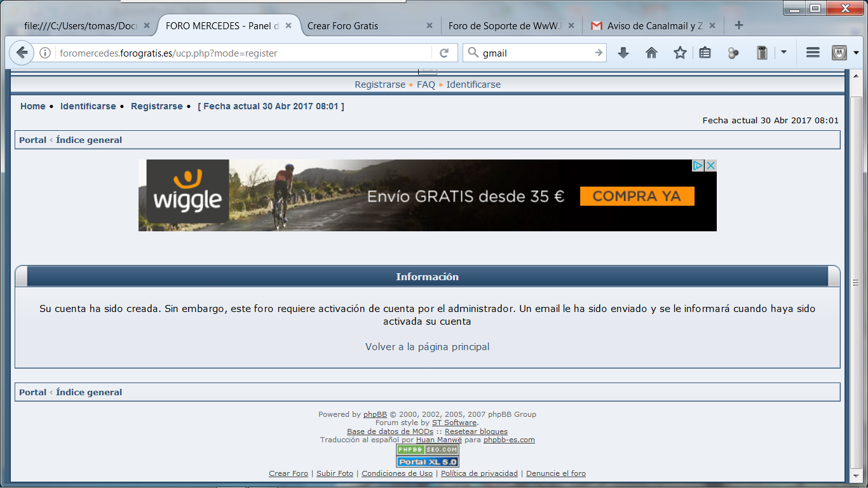Click Base de datos de MODs link
This screenshot has height=488, width=868.
390,431
